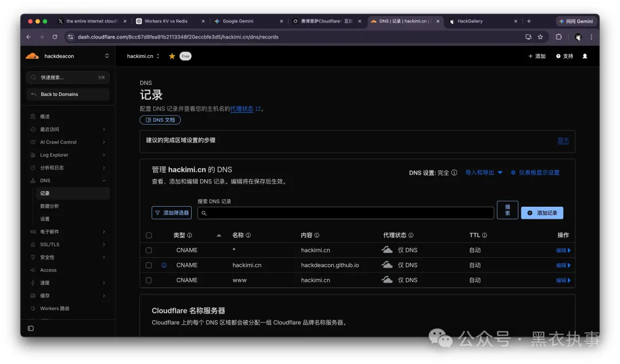The height and width of the screenshot is (364, 620).
Task: Open 概述 overview in sidebar
Action: [x=45, y=117]
